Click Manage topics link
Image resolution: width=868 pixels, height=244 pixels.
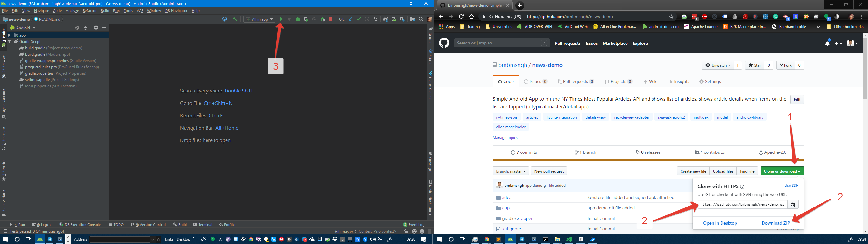click(505, 138)
